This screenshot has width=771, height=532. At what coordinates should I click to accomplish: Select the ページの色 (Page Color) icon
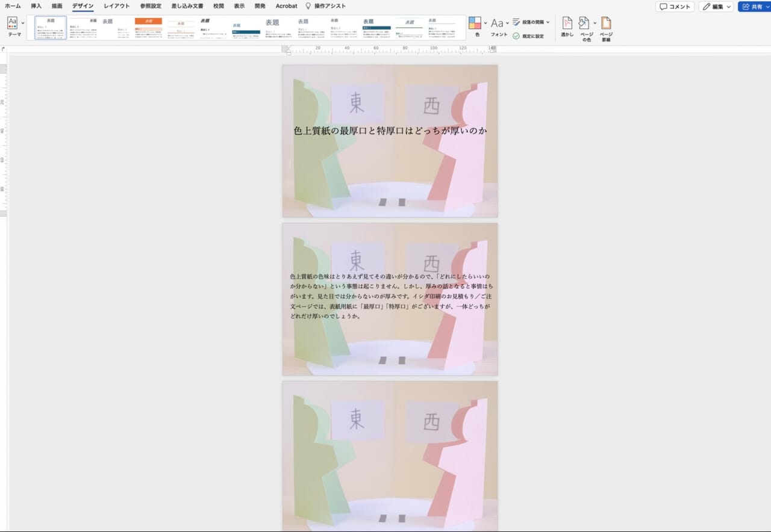pyautogui.click(x=584, y=24)
